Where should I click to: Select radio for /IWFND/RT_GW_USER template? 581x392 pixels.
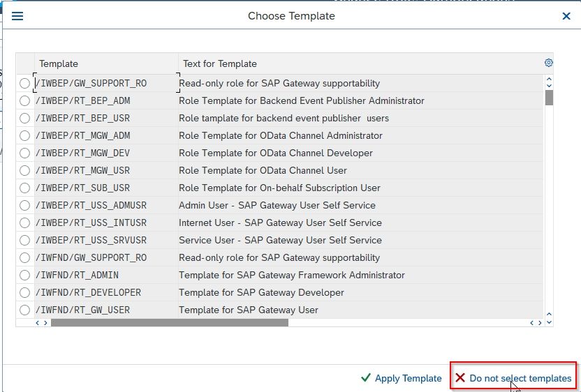tap(25, 310)
